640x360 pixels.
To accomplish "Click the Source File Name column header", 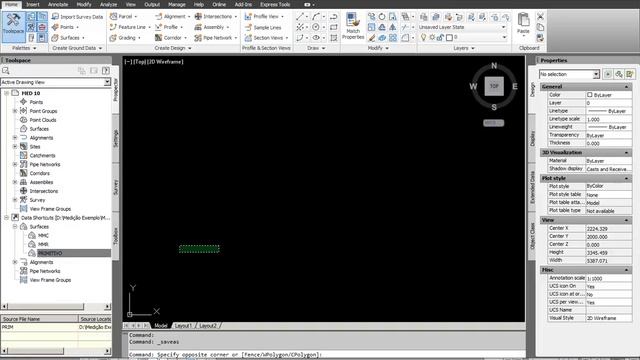I will pyautogui.click(x=39, y=319).
